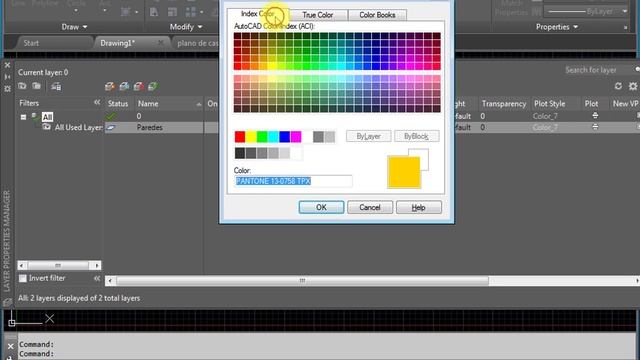
Task: Collapse the All filter tree node
Action: point(23,117)
